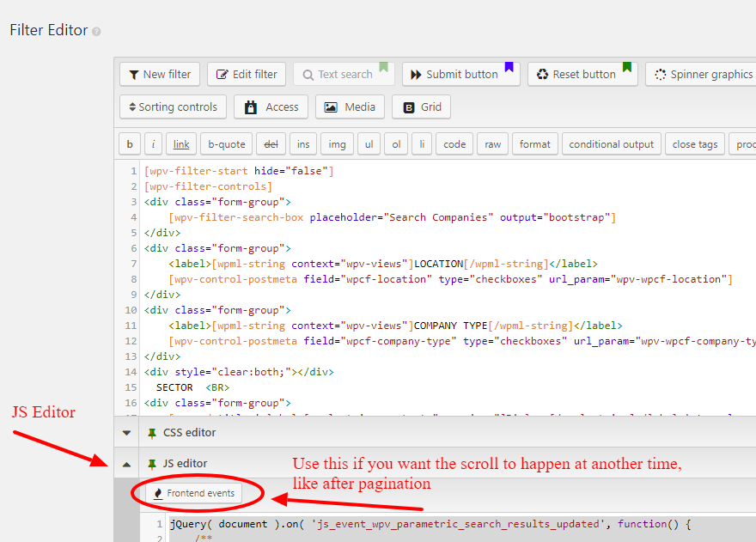Open the Edit filter dialog
Image resolution: width=756 pixels, height=542 pixels.
[247, 74]
